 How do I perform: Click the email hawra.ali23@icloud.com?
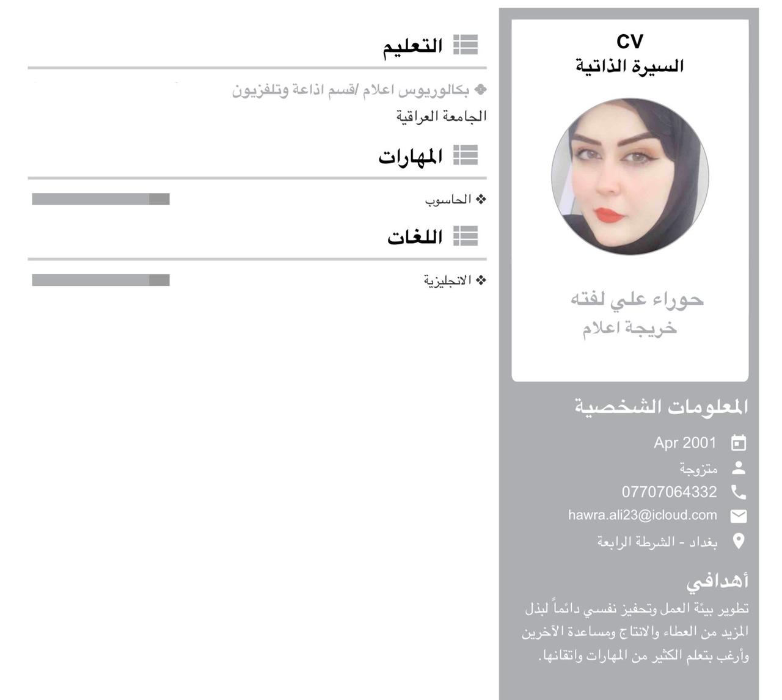pyautogui.click(x=643, y=515)
